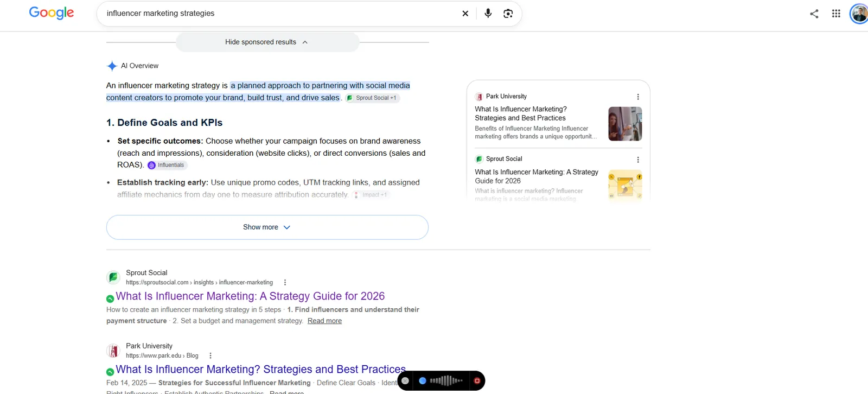Open the Google logo homepage
Screen dimensions: 868x394
(52, 13)
